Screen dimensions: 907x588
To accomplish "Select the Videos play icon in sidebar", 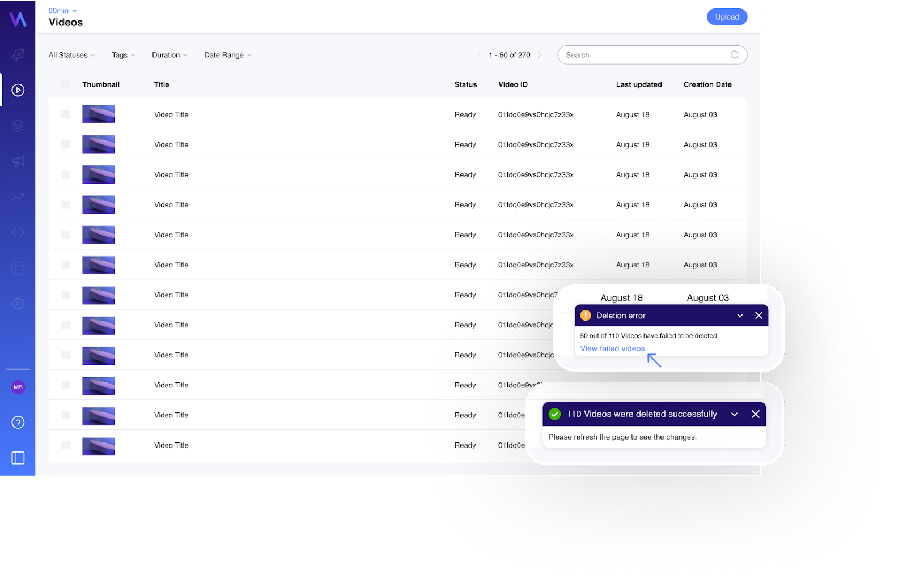I will [18, 90].
